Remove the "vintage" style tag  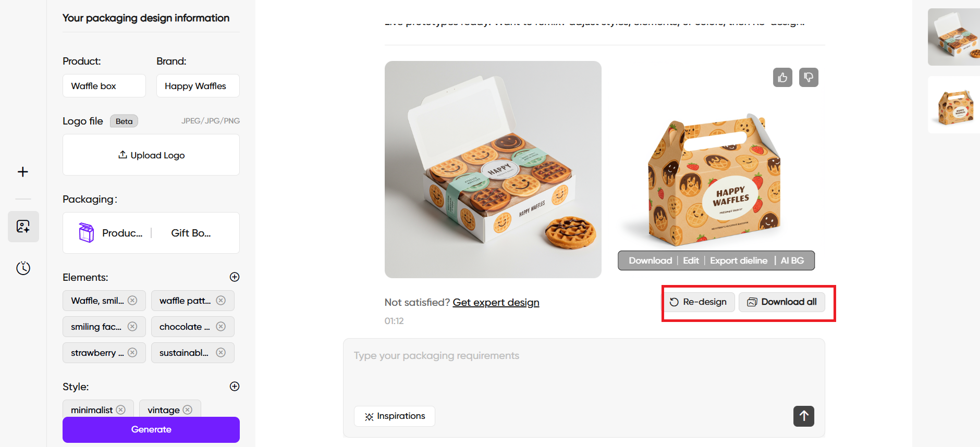188,410
